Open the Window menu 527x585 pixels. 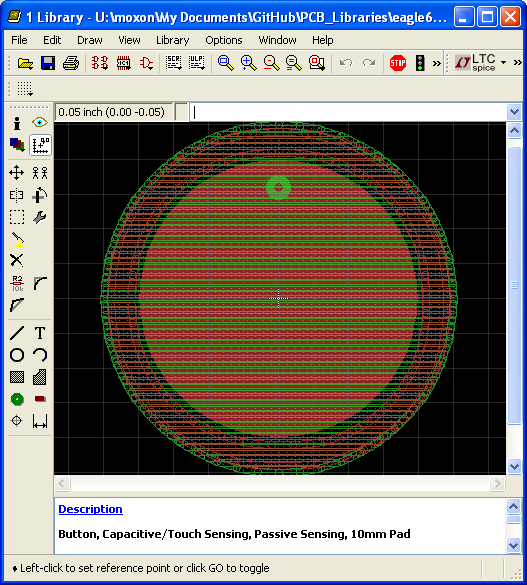[x=277, y=40]
